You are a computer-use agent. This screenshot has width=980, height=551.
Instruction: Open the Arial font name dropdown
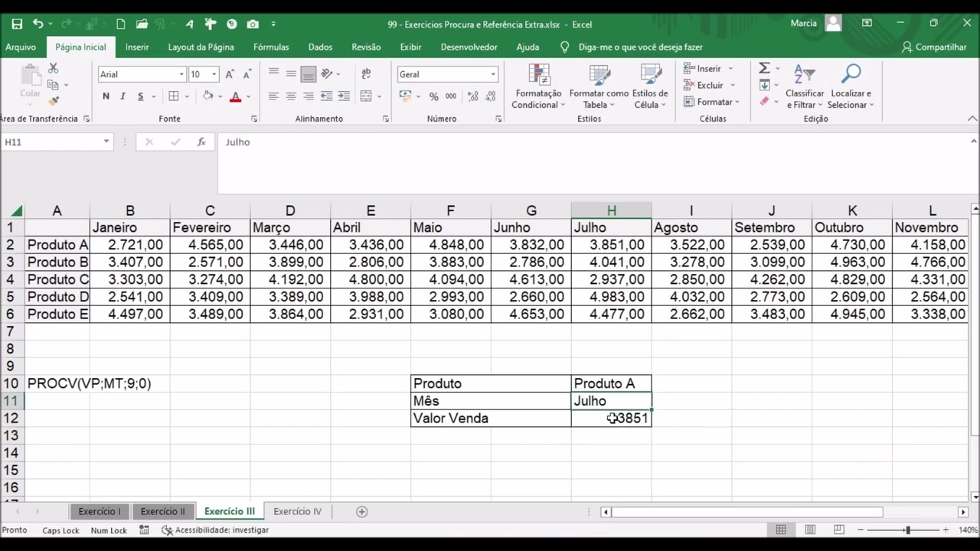point(181,74)
